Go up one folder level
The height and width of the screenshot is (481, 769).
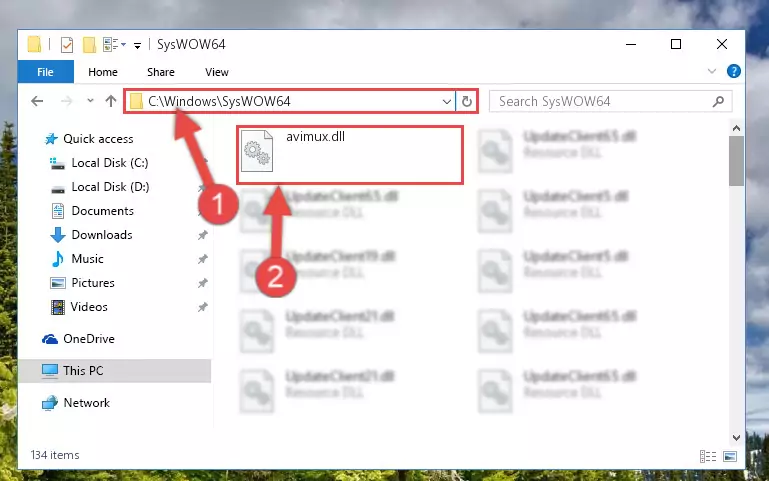(111, 101)
